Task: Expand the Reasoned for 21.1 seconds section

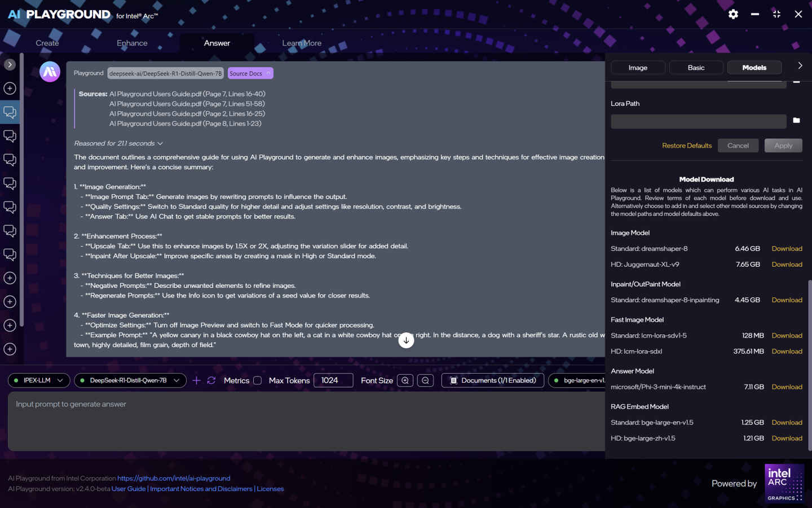Action: 160,143
